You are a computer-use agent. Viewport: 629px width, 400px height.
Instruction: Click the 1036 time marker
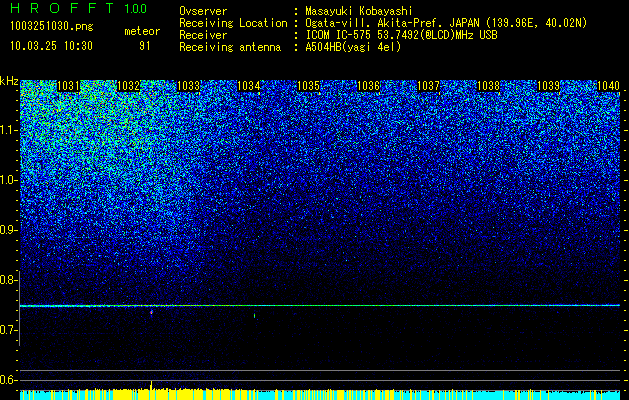pyautogui.click(x=368, y=86)
